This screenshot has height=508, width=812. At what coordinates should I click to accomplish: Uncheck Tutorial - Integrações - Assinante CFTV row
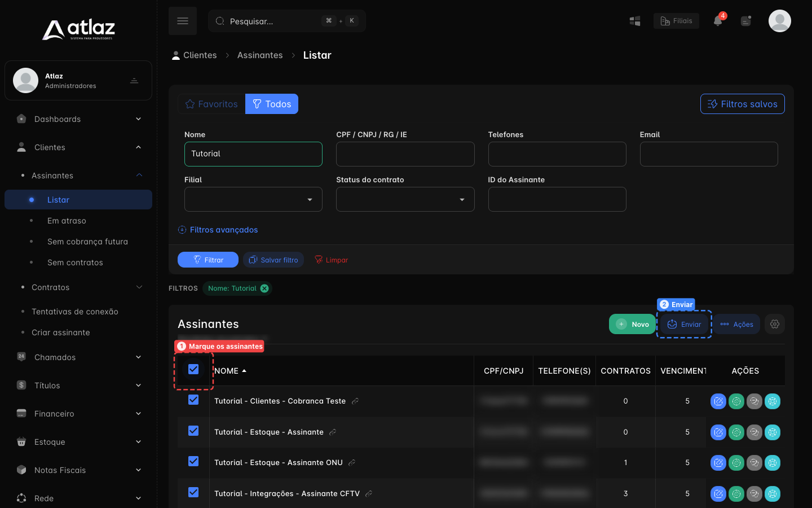(x=193, y=492)
